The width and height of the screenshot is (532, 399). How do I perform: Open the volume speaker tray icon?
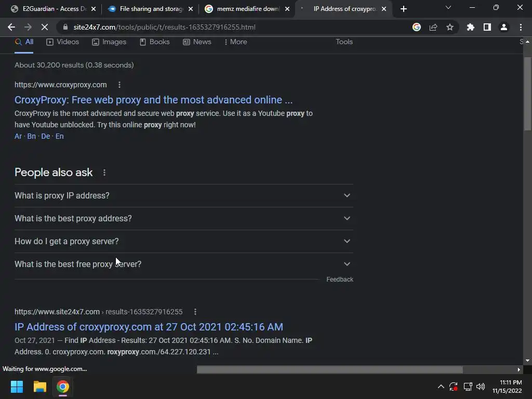coord(481,387)
